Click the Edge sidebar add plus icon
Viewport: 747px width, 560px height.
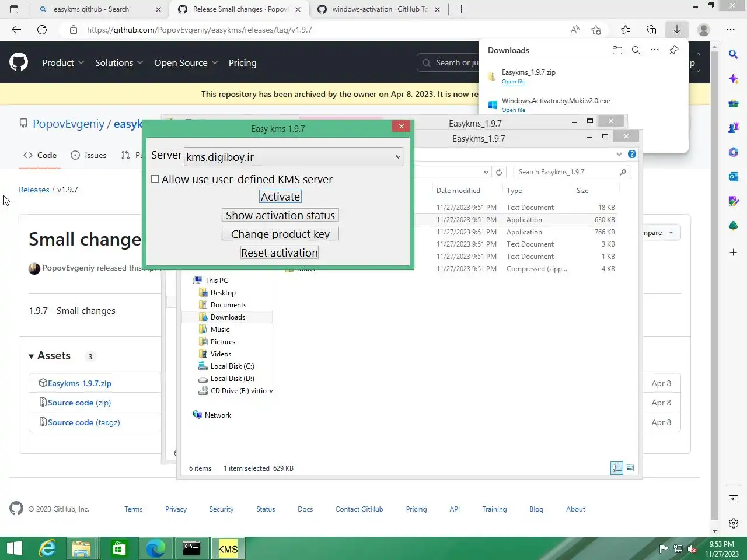[x=734, y=253]
